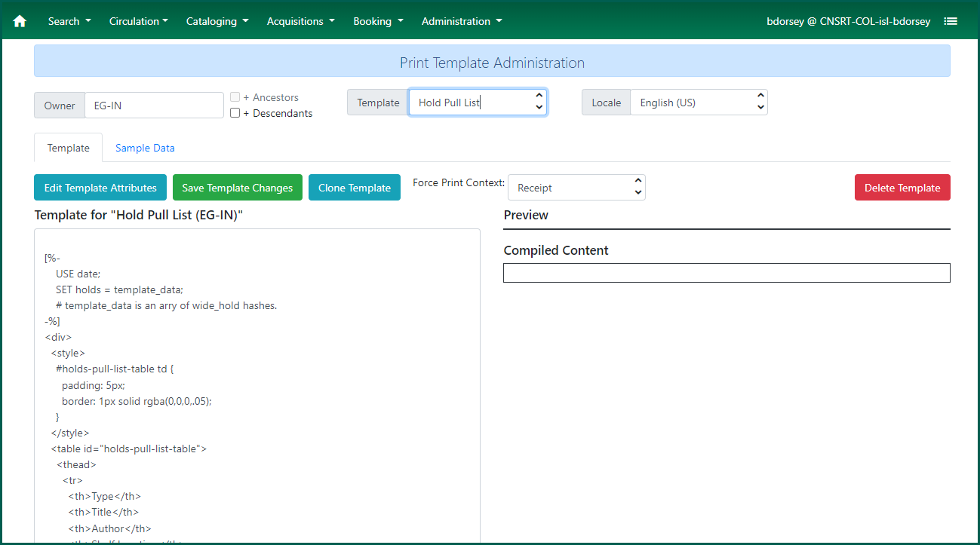Switch to the Template tab
Image resolution: width=980 pixels, height=545 pixels.
[x=69, y=148]
